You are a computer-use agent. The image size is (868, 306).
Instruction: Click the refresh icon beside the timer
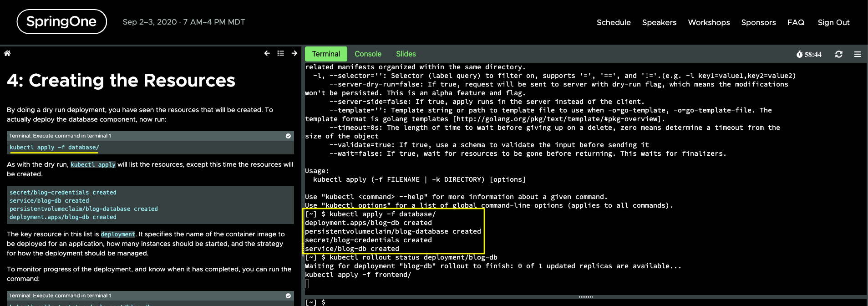point(839,54)
